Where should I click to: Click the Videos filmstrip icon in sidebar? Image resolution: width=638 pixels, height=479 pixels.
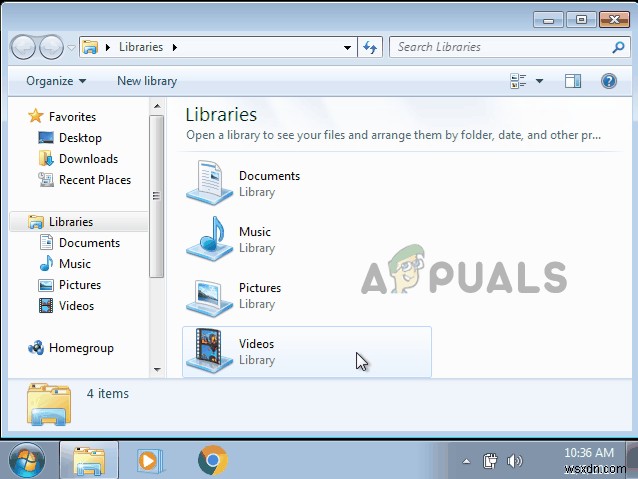point(46,306)
